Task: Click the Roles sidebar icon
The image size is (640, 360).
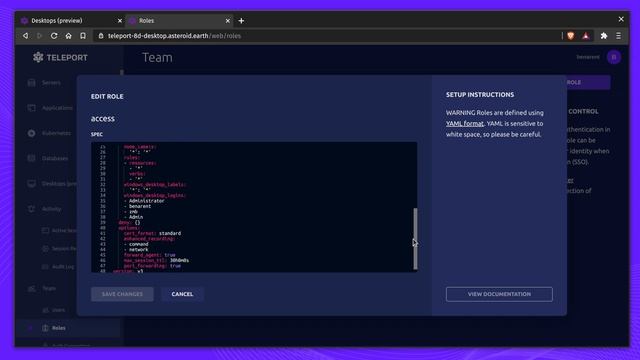Action: [45, 328]
